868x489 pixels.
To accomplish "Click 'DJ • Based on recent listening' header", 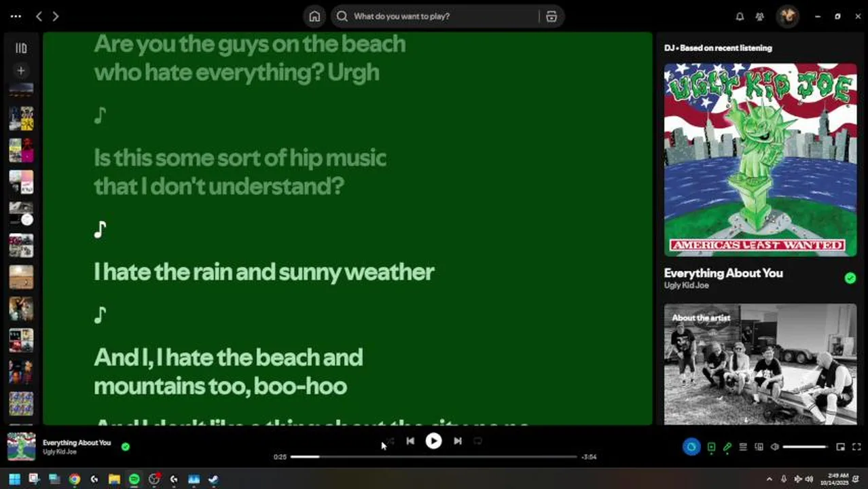I will [718, 48].
